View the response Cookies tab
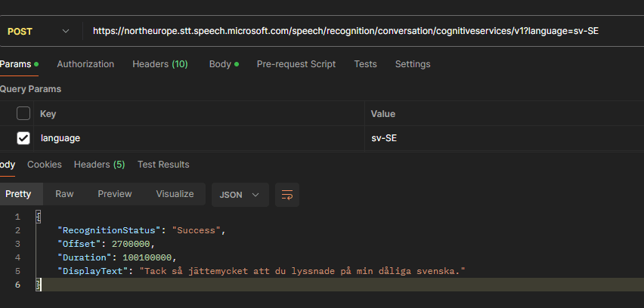 45,165
